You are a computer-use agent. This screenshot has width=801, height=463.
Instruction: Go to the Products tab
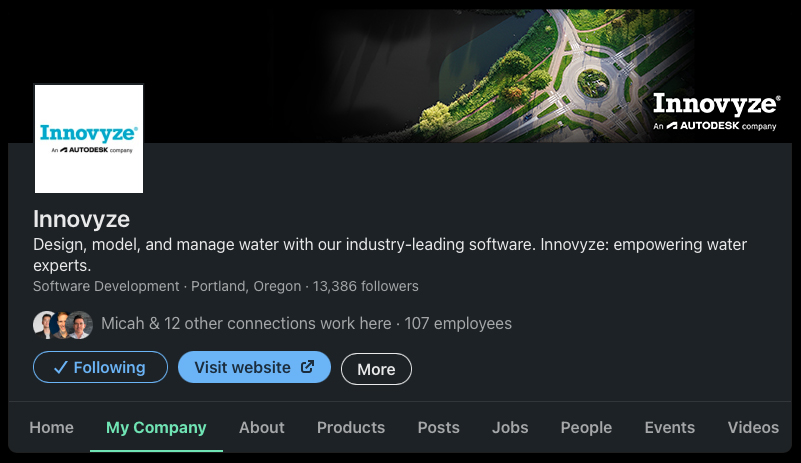pyautogui.click(x=351, y=427)
